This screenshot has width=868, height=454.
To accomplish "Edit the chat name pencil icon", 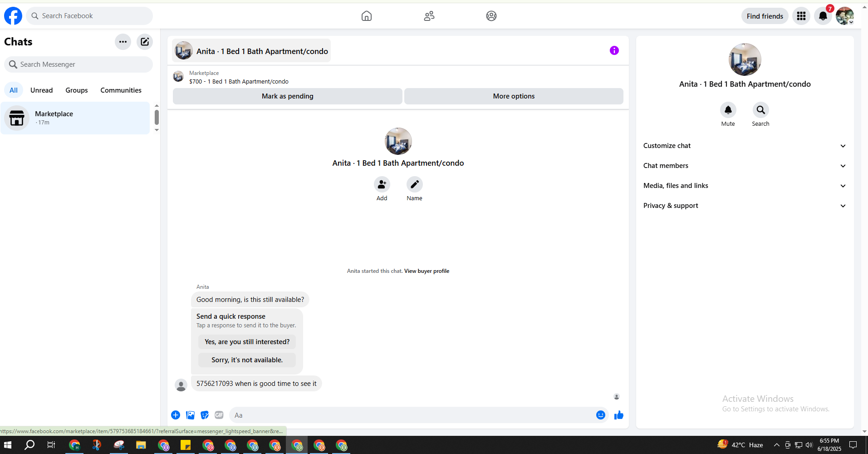I will (x=415, y=184).
